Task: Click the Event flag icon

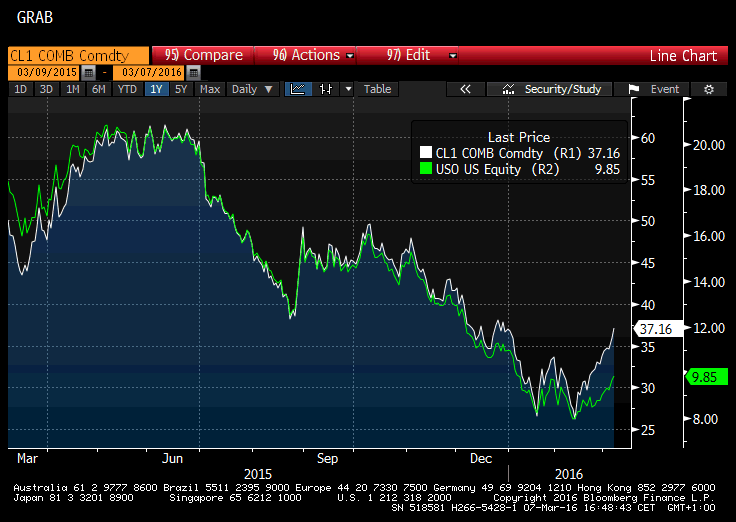Action: [634, 89]
